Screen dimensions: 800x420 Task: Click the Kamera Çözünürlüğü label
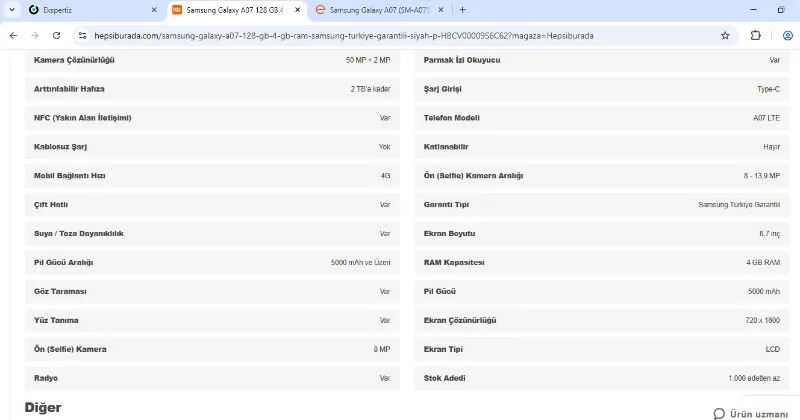(74, 60)
